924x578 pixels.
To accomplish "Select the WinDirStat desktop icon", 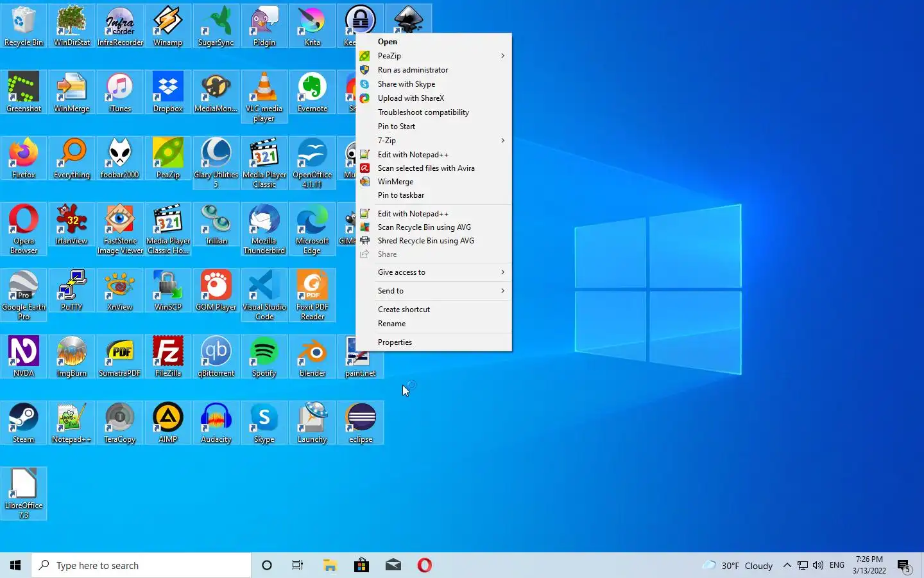I will coord(72,26).
